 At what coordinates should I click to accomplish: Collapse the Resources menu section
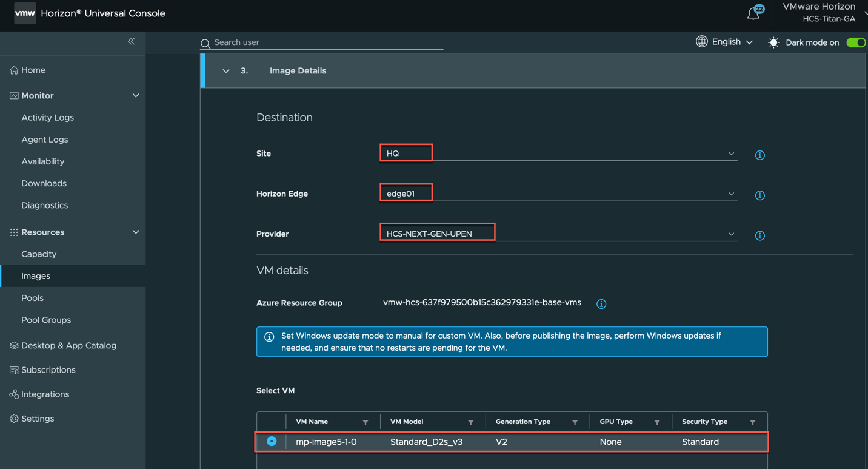coord(136,232)
